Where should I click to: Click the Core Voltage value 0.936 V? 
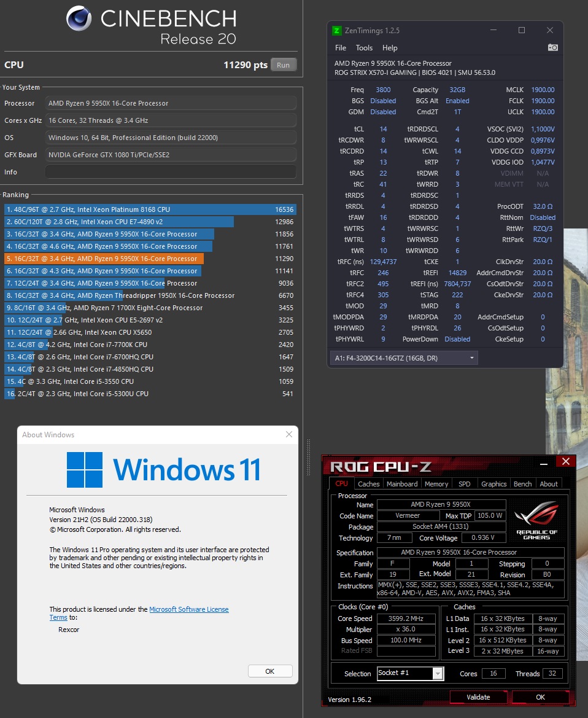483,537
